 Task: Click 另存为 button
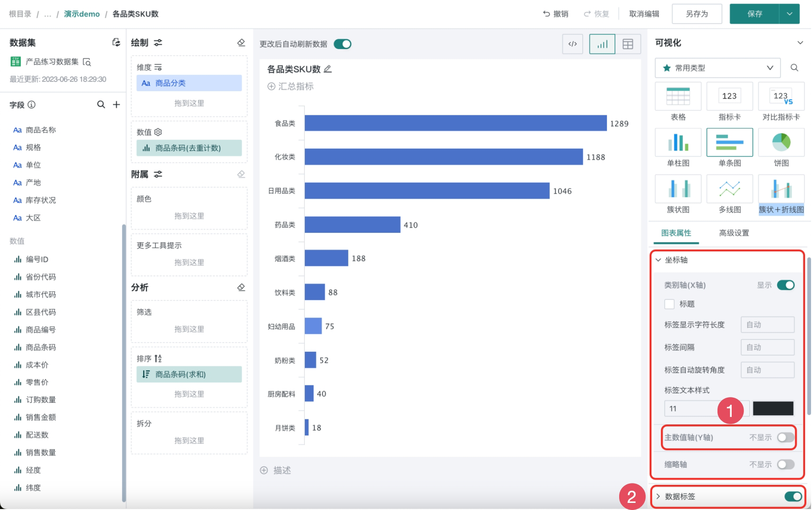tap(697, 14)
